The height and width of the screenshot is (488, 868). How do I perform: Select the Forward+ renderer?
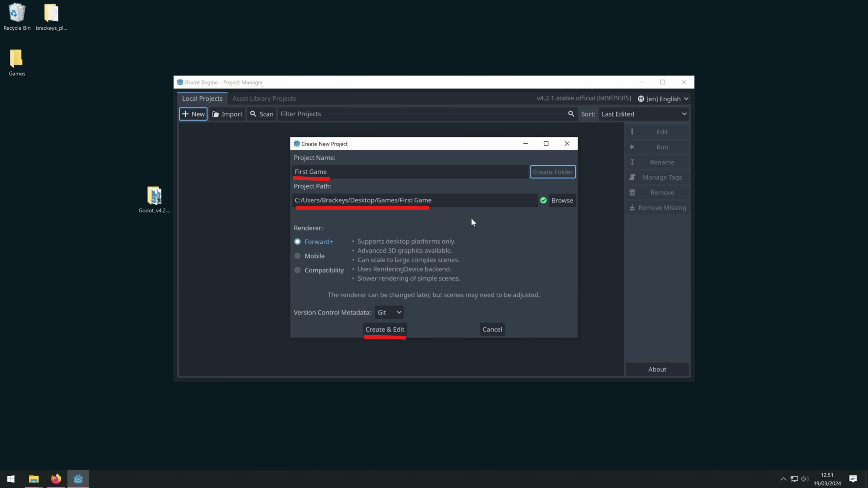pyautogui.click(x=297, y=242)
